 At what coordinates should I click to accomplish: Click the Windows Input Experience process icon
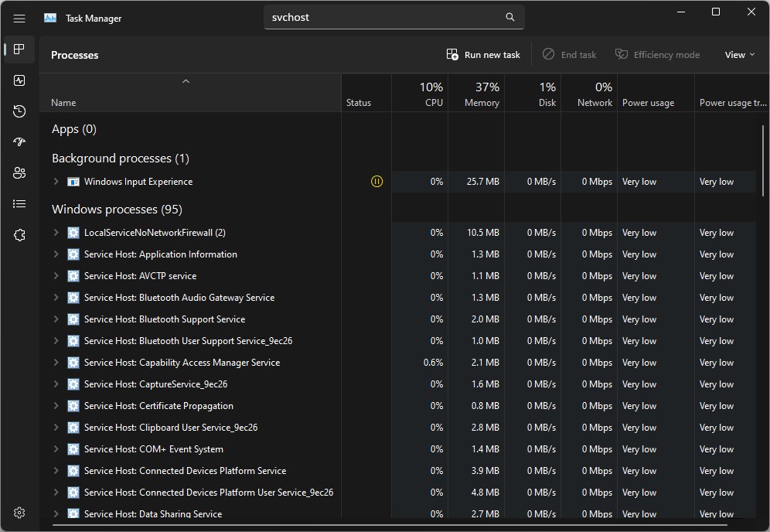coord(73,182)
